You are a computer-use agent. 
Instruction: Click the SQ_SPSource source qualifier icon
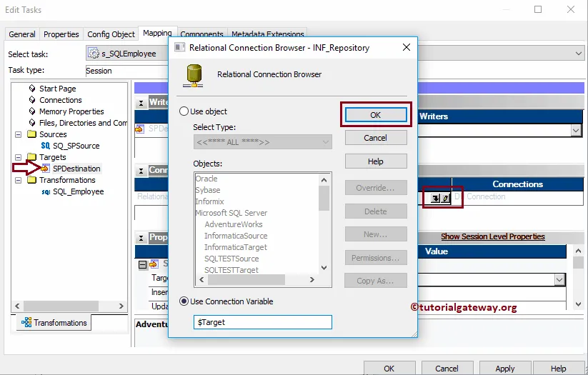(x=46, y=146)
